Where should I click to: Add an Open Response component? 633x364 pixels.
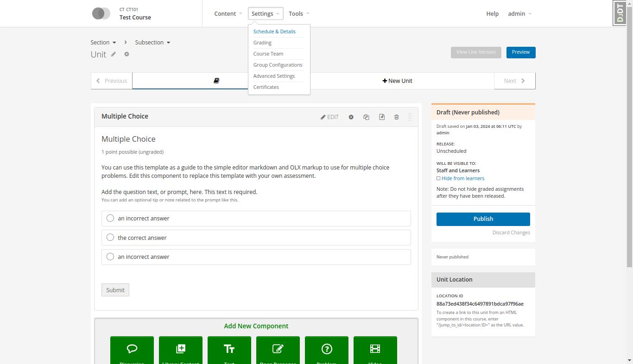278,351
